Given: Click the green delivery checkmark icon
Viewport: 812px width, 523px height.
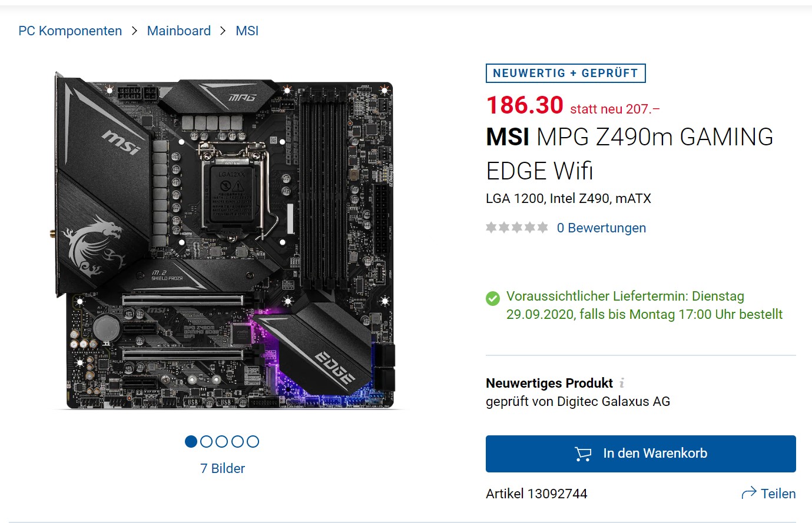Looking at the screenshot, I should tap(493, 298).
